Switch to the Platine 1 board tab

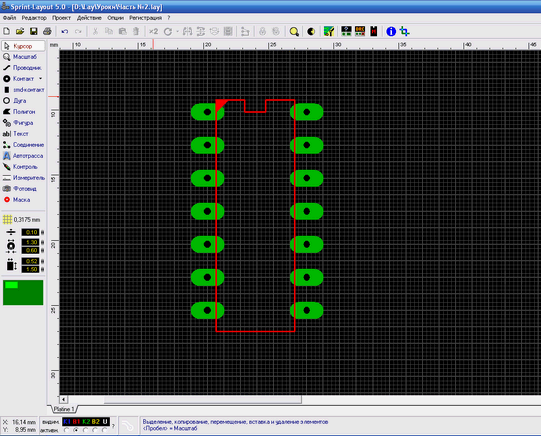(x=64, y=409)
